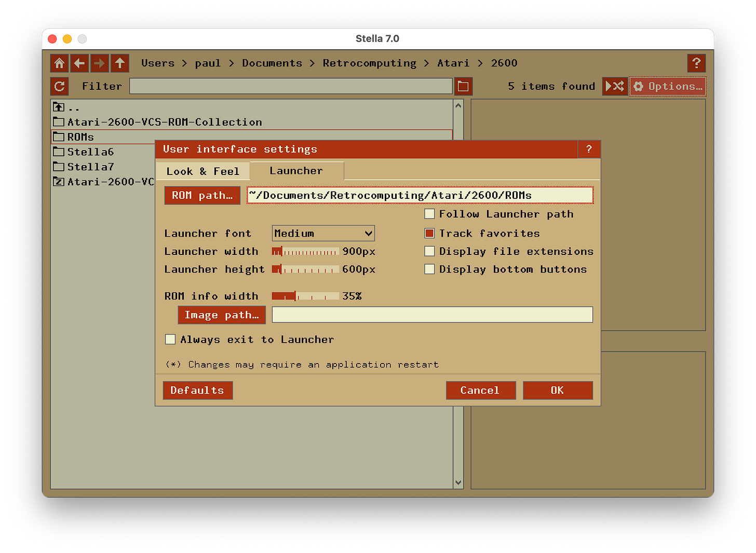Cancel the user interface settings
Viewport: 756px width, 553px height.
tap(480, 390)
